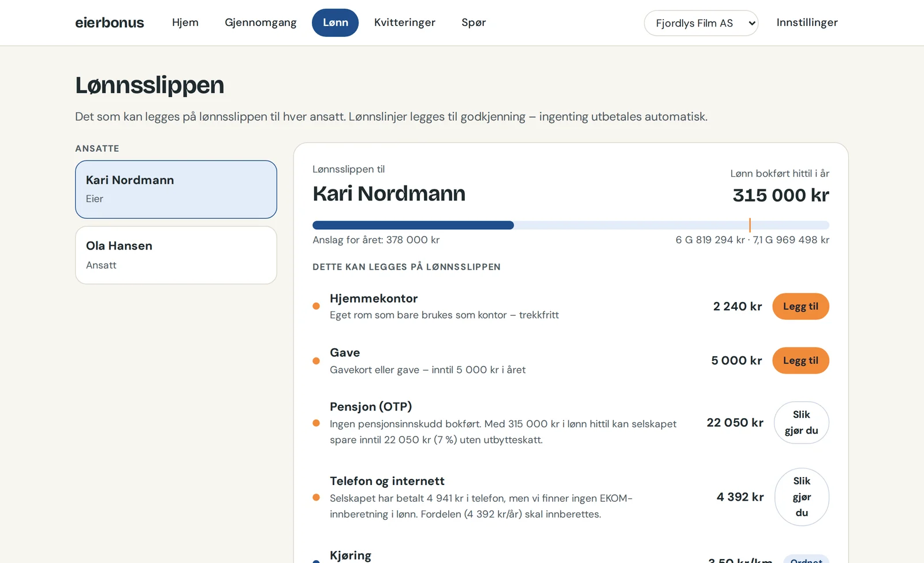Click the large Kari Nordmann payslip heading
Viewport: 924px width, 563px height.
[x=389, y=193]
